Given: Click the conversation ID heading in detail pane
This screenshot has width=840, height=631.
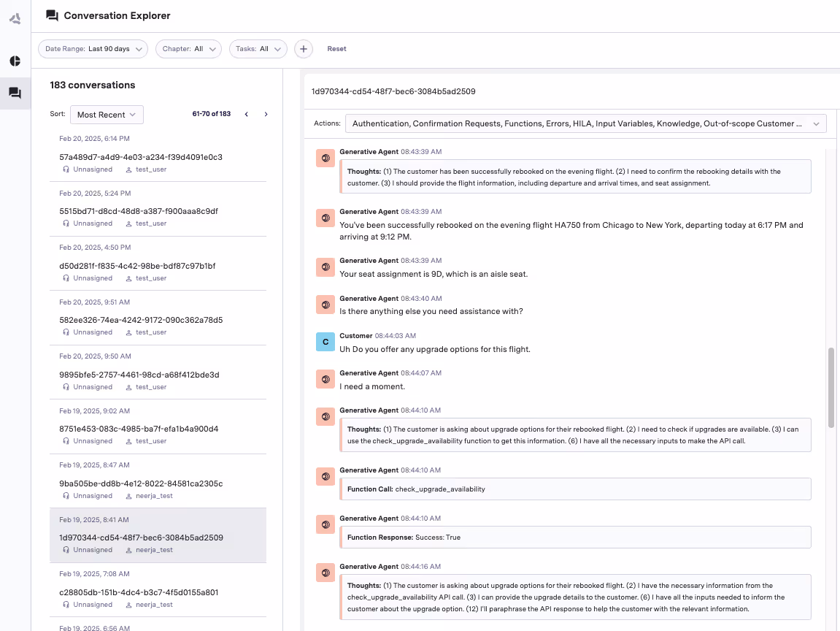Looking at the screenshot, I should point(393,92).
